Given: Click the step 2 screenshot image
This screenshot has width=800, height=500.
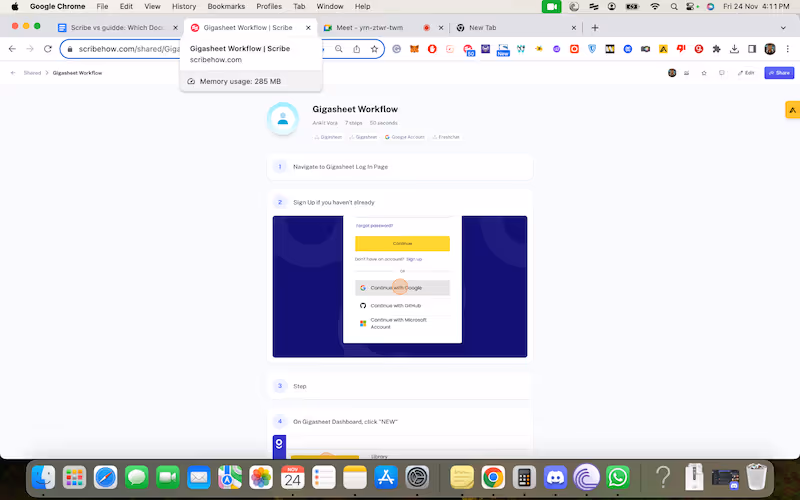Looking at the screenshot, I should pos(400,286).
